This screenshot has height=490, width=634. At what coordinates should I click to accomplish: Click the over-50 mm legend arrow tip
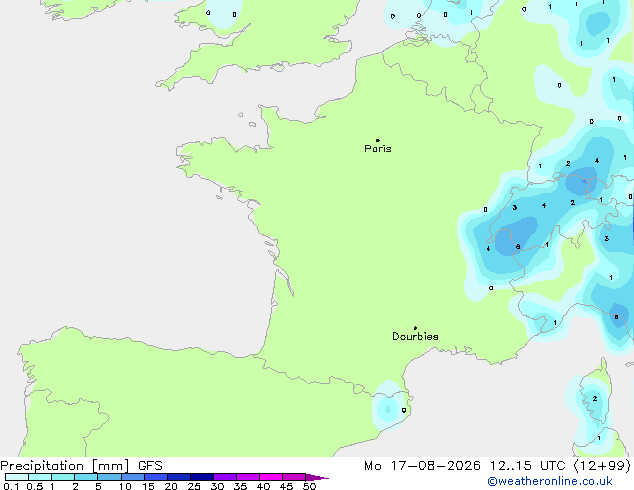[317, 477]
